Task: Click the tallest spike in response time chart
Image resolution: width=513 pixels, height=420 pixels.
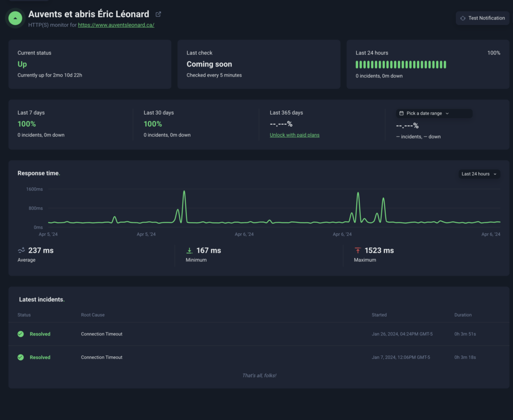Action: (x=184, y=192)
